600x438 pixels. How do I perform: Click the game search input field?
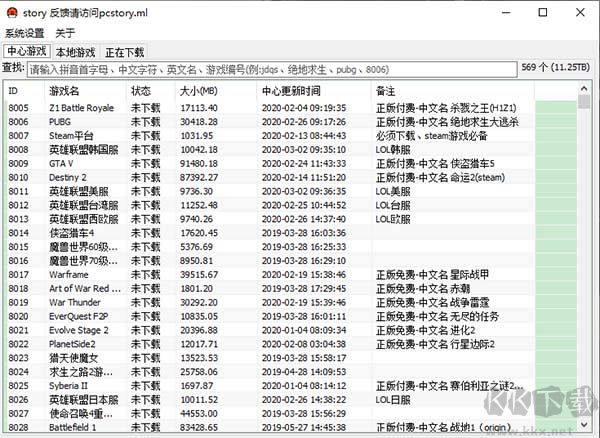pos(272,70)
